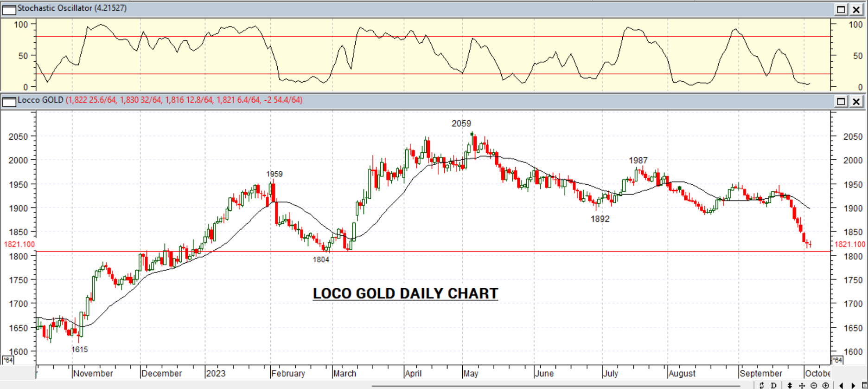This screenshot has width=868, height=389.
Task: Select the LOCO GOLD DAILY CHART label
Action: click(405, 293)
